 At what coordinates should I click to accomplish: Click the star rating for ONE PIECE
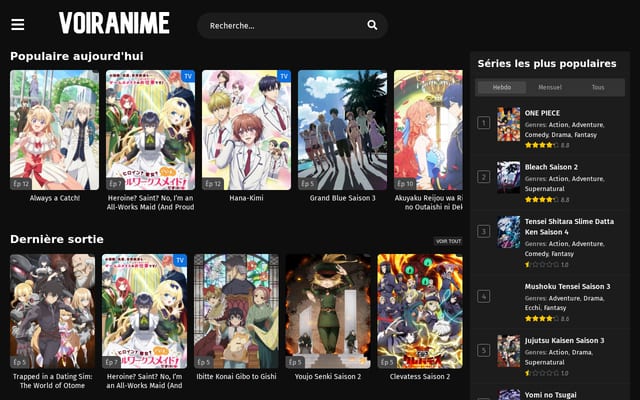(x=542, y=145)
